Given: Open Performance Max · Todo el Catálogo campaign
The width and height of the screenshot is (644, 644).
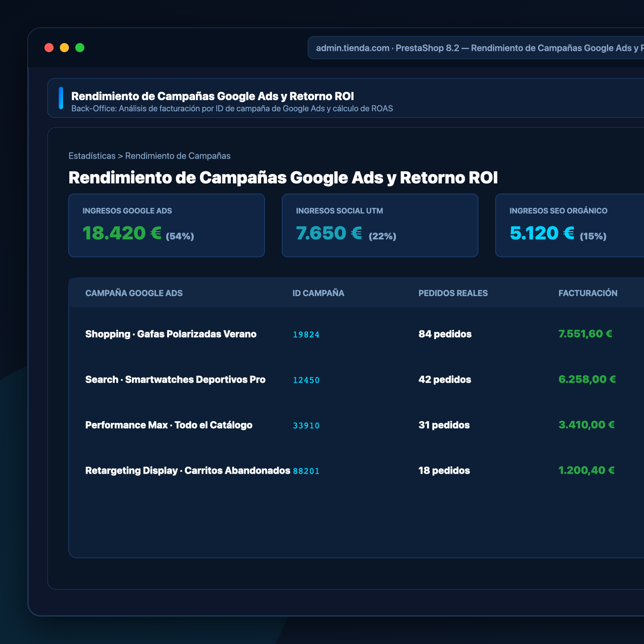Looking at the screenshot, I should click(169, 425).
